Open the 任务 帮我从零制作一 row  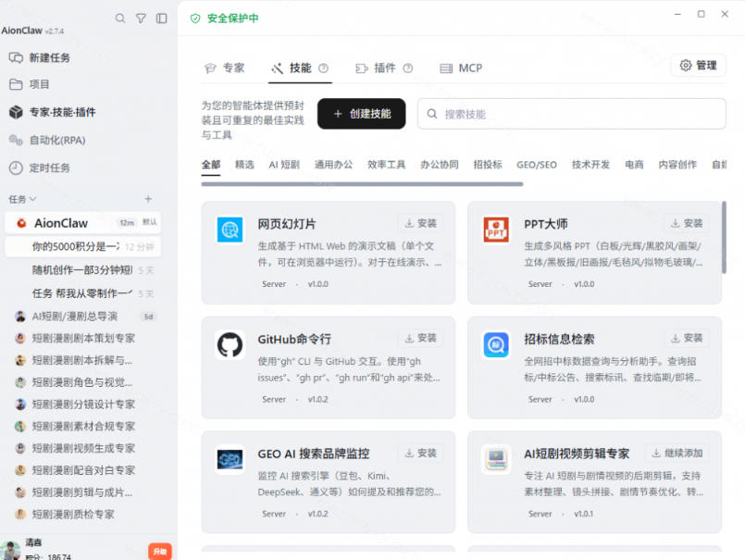click(82, 293)
